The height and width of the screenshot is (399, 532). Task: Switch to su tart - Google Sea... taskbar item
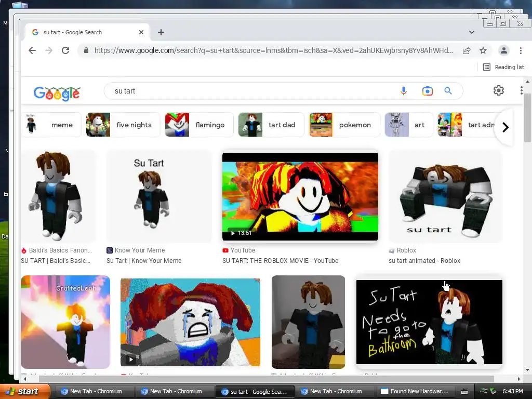255,391
